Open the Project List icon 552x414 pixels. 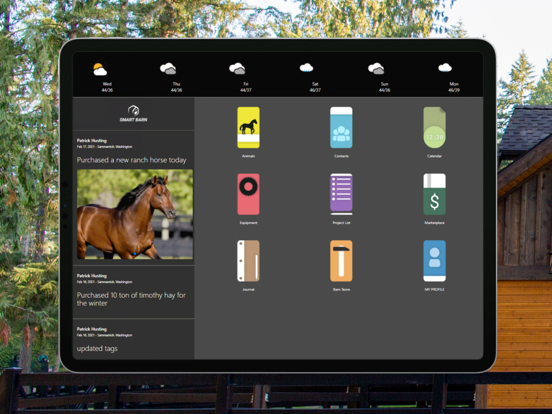pyautogui.click(x=341, y=194)
